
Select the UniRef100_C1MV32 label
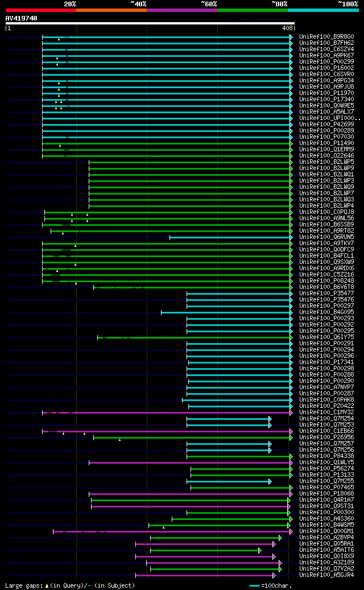(x=326, y=412)
